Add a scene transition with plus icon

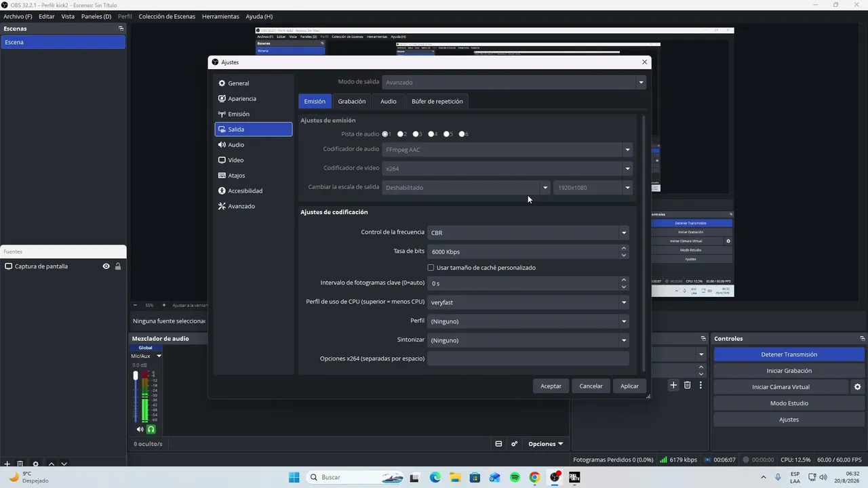pyautogui.click(x=673, y=385)
